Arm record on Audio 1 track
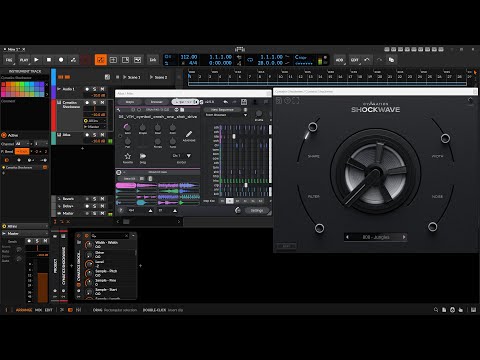The image size is (480, 360). (x=87, y=89)
